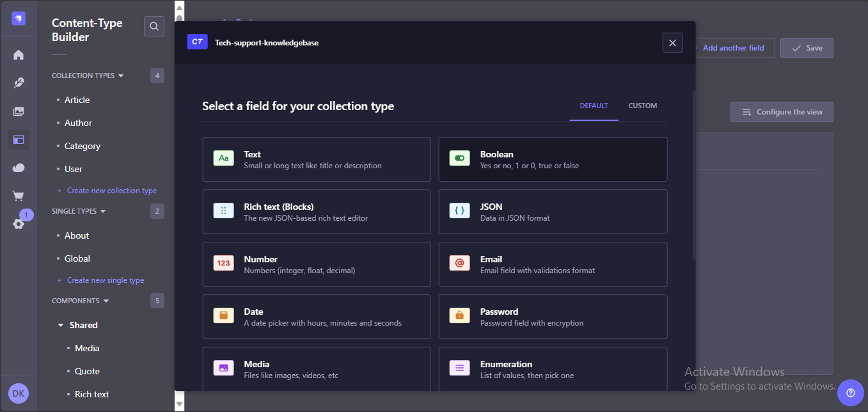Viewport: 868px width, 412px height.
Task: Switch to the Default tab
Action: (594, 106)
